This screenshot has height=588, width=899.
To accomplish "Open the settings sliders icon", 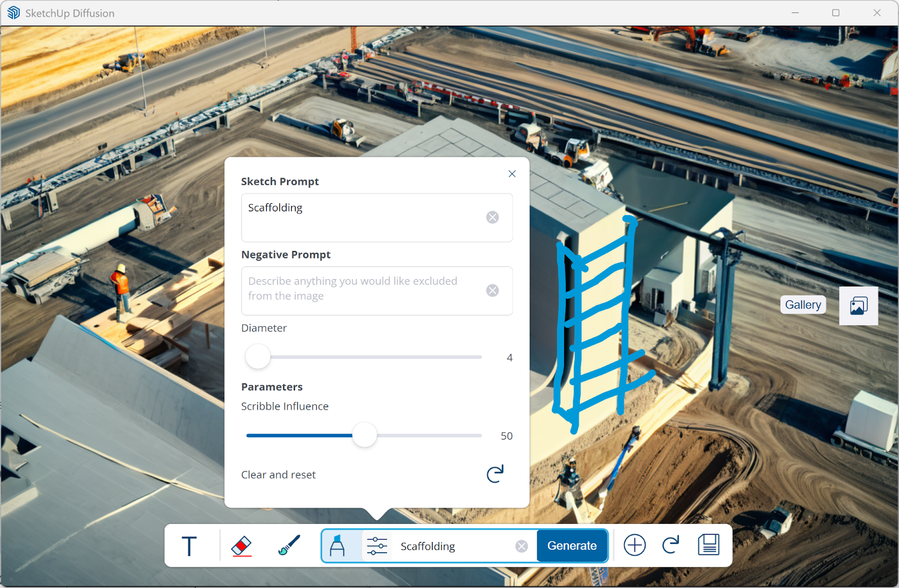I will 377,546.
